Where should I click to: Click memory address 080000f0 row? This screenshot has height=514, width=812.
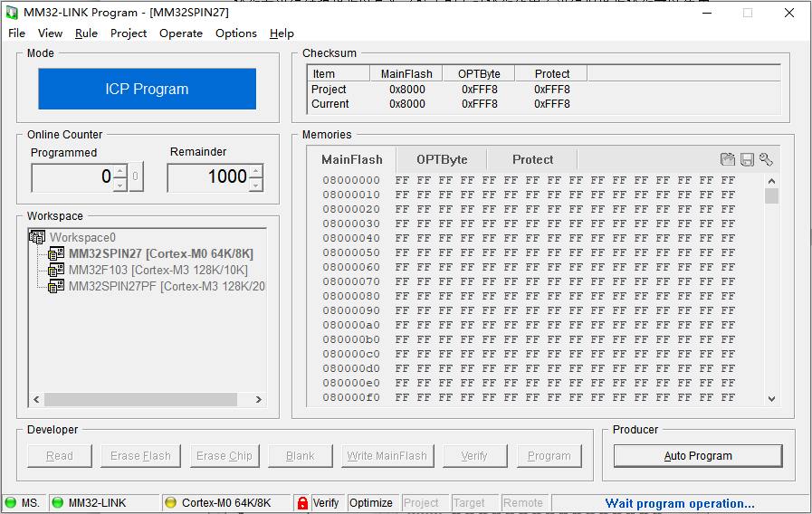click(x=529, y=397)
